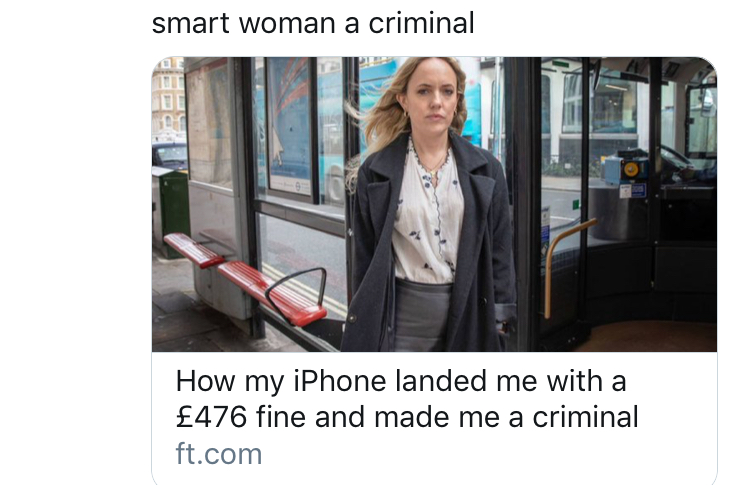The image size is (750, 485).
Task: Click the poster inside the bus shelter
Action: point(290,125)
